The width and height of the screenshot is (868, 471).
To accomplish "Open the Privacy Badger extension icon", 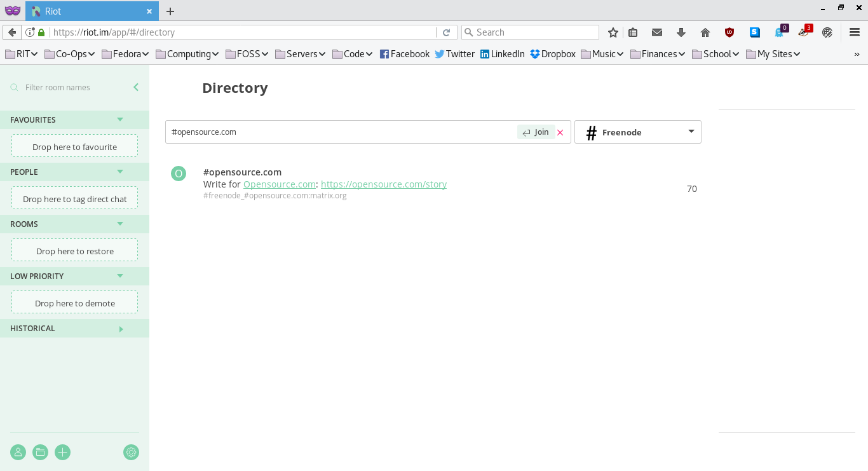I will [x=804, y=32].
